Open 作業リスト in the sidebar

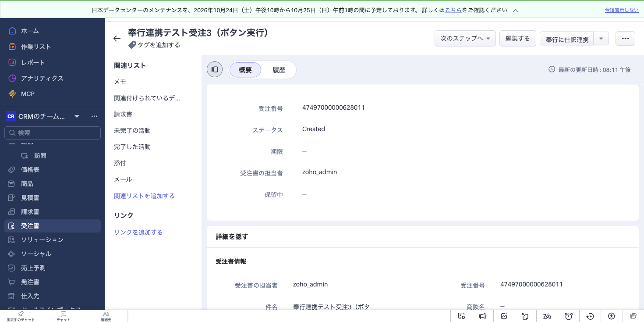tap(53, 47)
